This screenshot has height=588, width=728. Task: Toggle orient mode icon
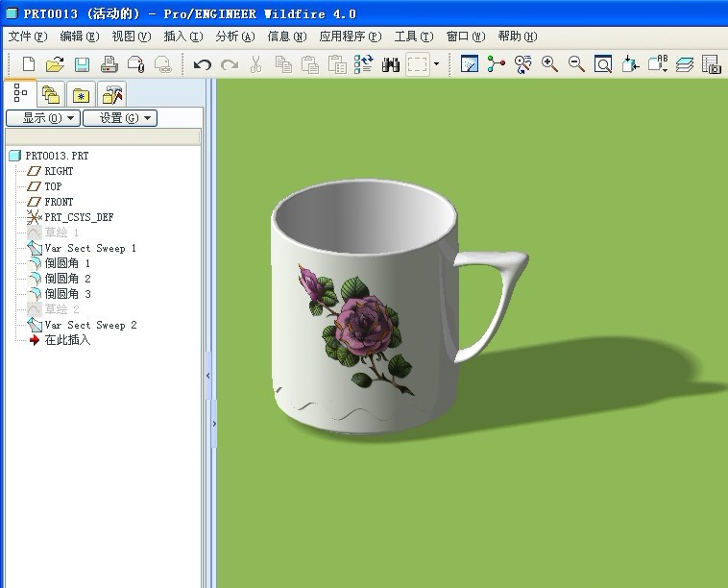pyautogui.click(x=522, y=63)
